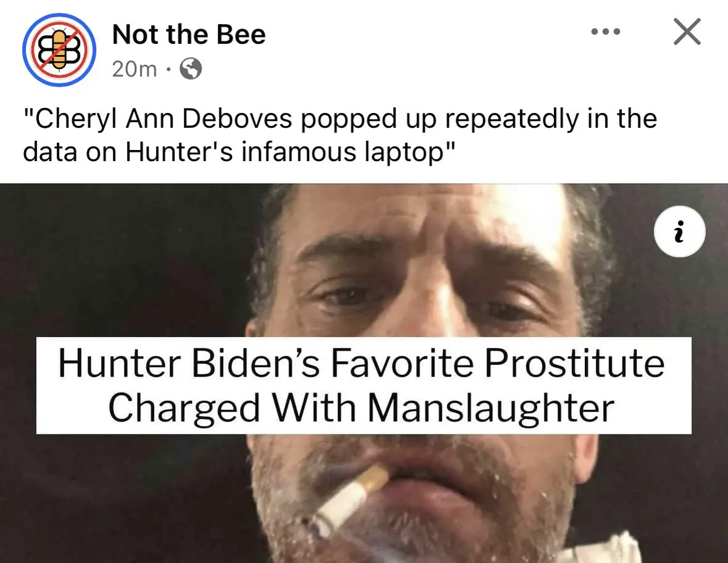Close the post with the X icon
The height and width of the screenshot is (563, 728).
[687, 31]
